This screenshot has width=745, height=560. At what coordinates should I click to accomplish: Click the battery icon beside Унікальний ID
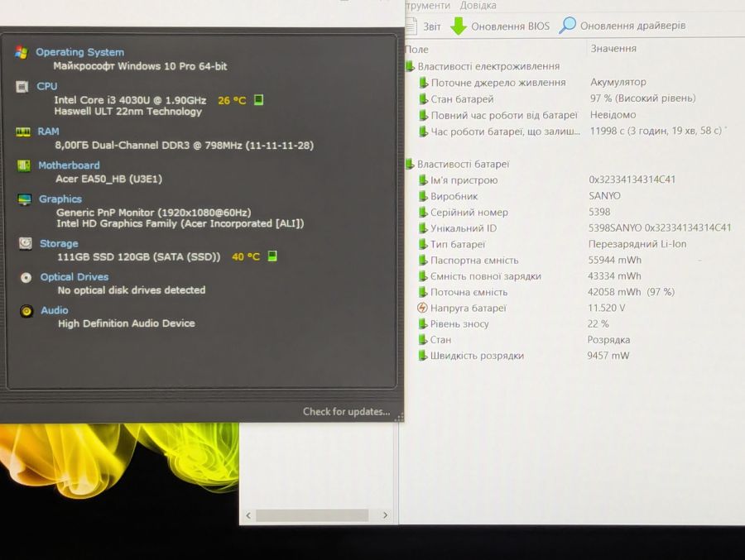[423, 228]
